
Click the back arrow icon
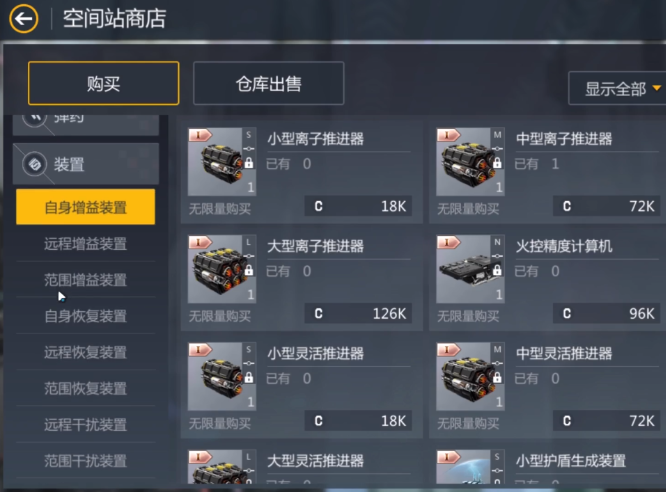tap(24, 19)
